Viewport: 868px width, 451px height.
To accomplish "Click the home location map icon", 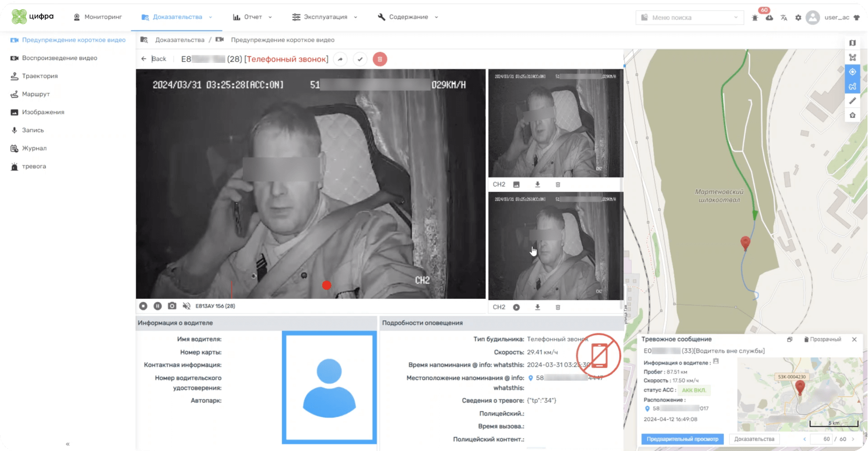I will click(x=852, y=115).
